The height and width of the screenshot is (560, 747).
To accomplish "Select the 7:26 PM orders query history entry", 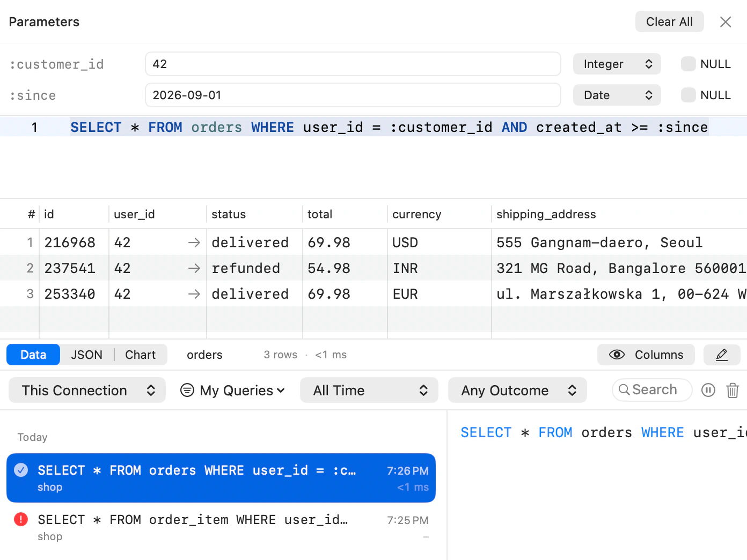I will click(x=221, y=478).
